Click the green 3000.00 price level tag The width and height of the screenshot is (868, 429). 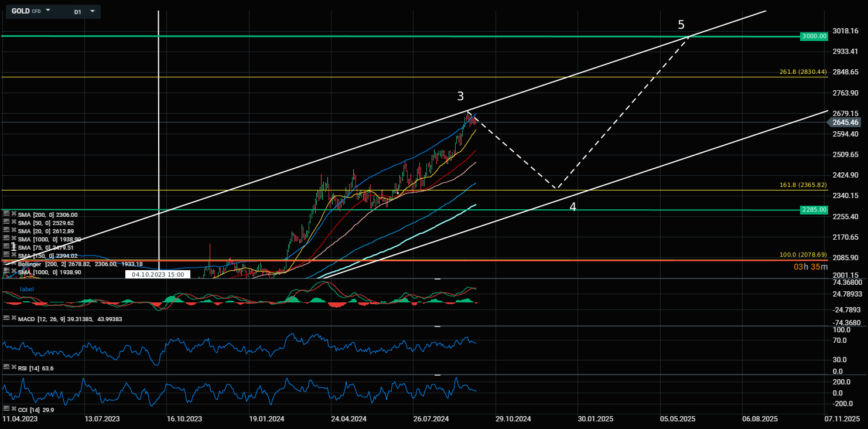[x=814, y=36]
